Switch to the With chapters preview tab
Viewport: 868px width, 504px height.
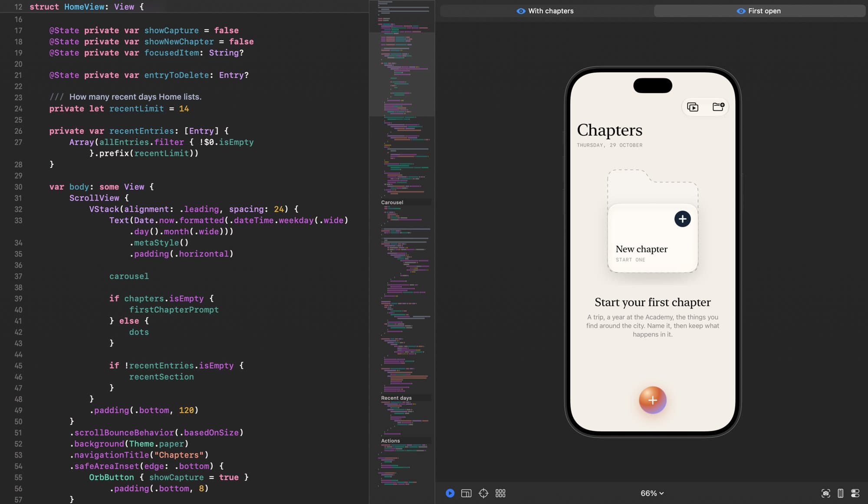(546, 11)
